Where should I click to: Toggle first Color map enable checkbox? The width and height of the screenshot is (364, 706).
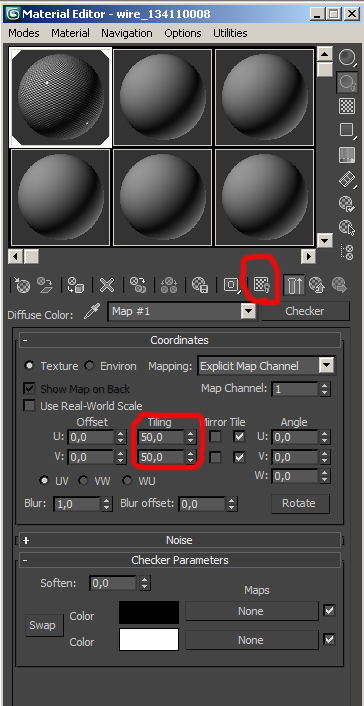(329, 611)
